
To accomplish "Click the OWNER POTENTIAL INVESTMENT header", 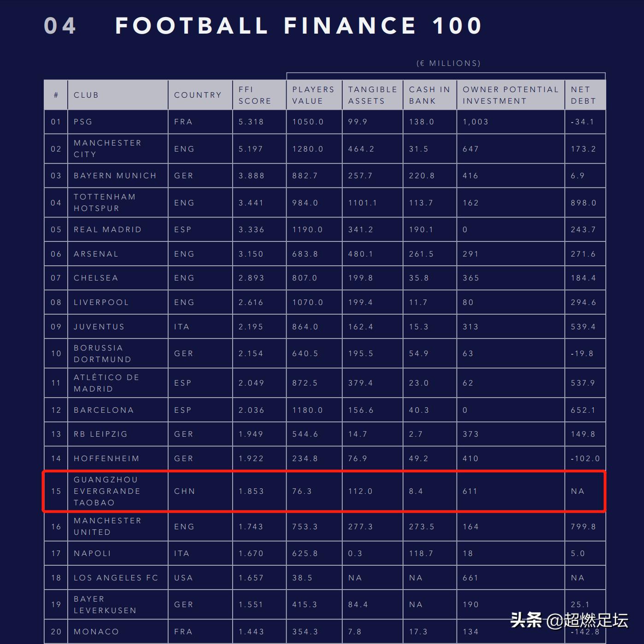I will pyautogui.click(x=510, y=95).
